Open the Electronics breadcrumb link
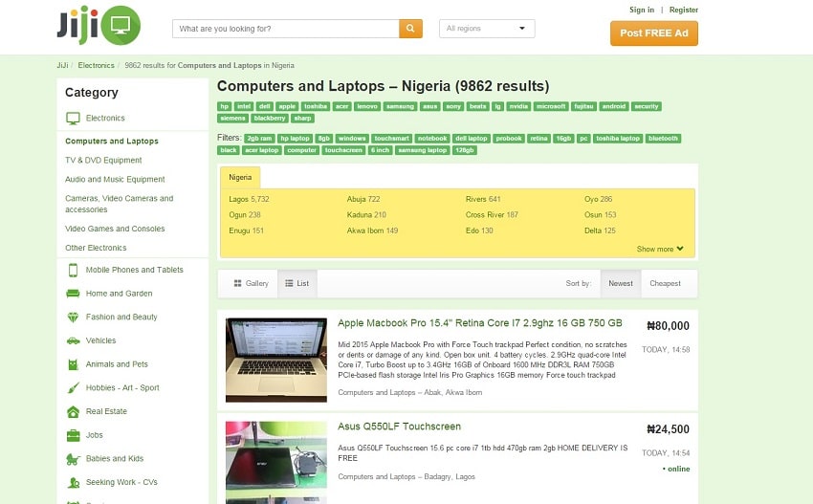This screenshot has height=504, width=813. 96,65
